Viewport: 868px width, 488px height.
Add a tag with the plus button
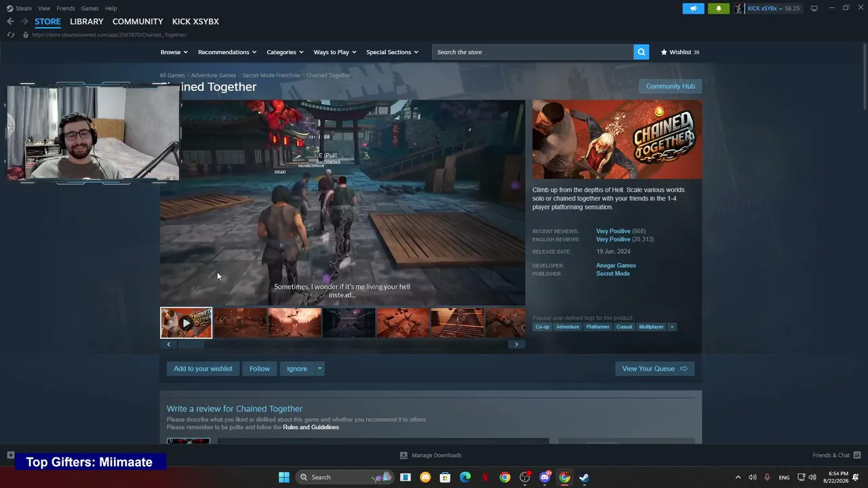pyautogui.click(x=672, y=327)
